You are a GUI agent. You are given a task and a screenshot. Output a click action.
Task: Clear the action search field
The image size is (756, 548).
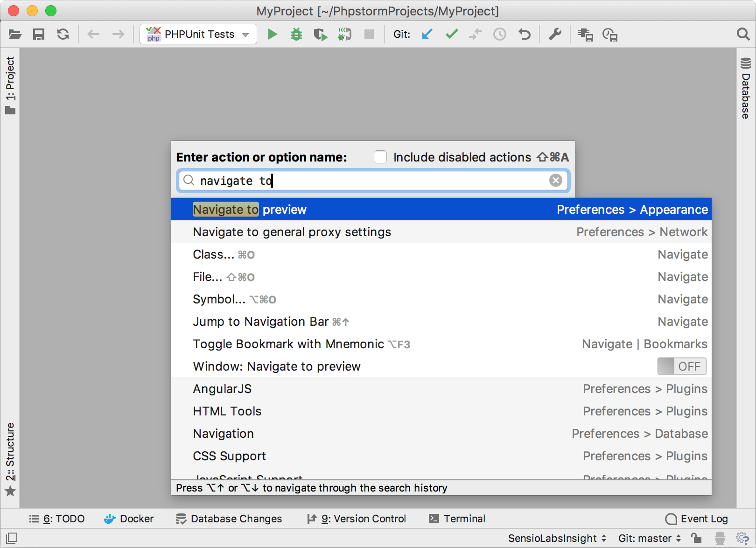click(x=555, y=181)
